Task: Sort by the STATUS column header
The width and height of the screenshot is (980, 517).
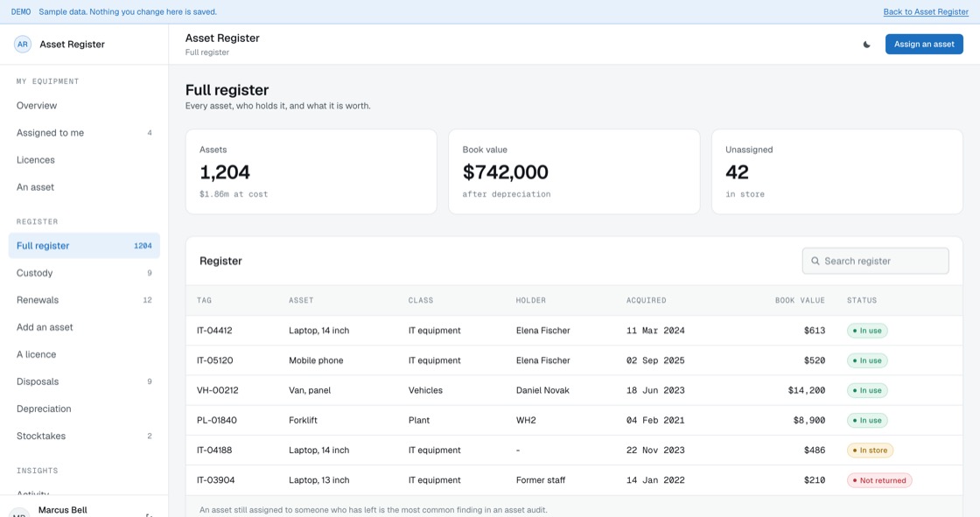Action: pos(862,301)
